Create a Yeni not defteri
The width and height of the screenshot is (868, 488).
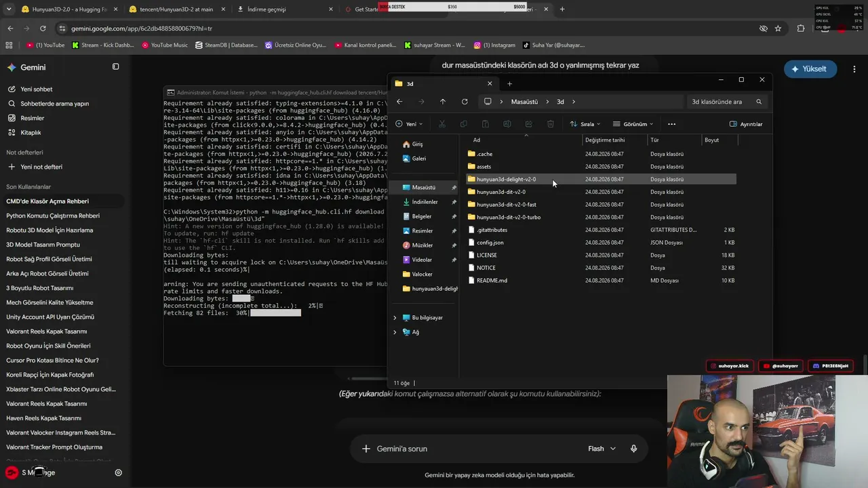tap(35, 167)
